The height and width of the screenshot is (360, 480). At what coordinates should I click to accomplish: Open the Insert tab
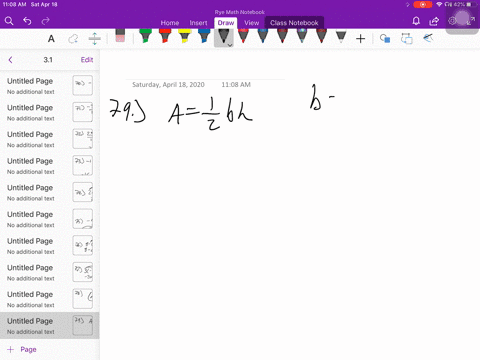pos(198,23)
